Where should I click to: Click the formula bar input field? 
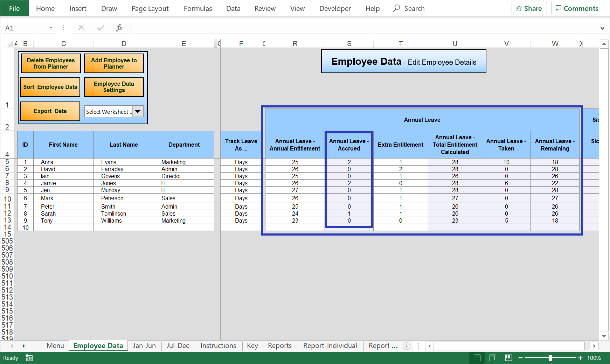pos(364,28)
